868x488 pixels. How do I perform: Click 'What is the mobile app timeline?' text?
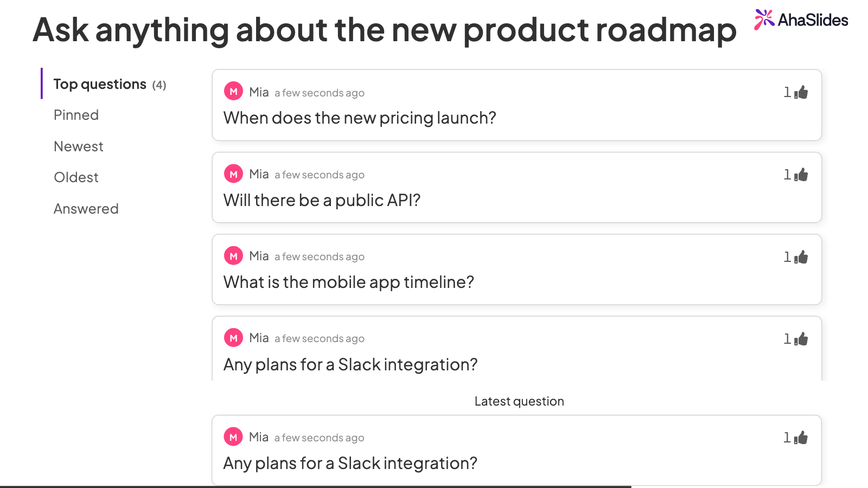pos(349,282)
